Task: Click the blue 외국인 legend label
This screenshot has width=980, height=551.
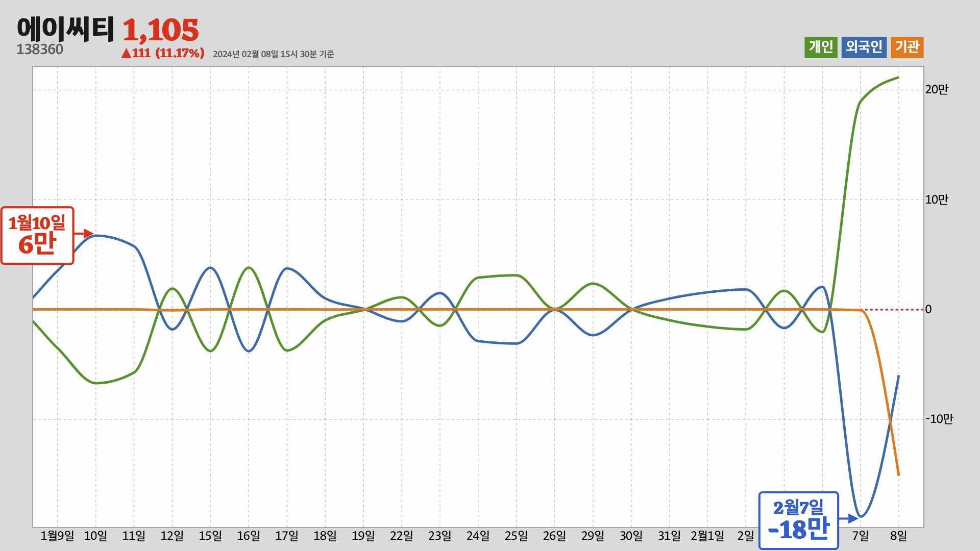Action: (x=864, y=47)
